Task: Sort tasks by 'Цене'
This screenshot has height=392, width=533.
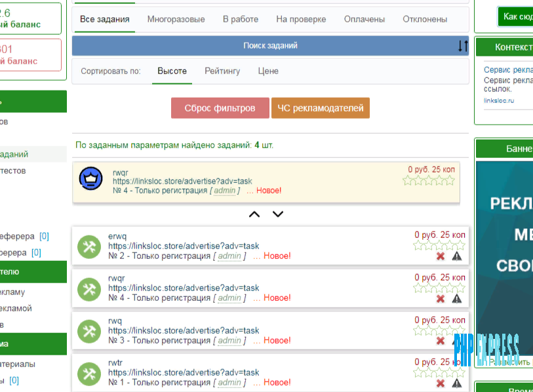Action: 268,71
